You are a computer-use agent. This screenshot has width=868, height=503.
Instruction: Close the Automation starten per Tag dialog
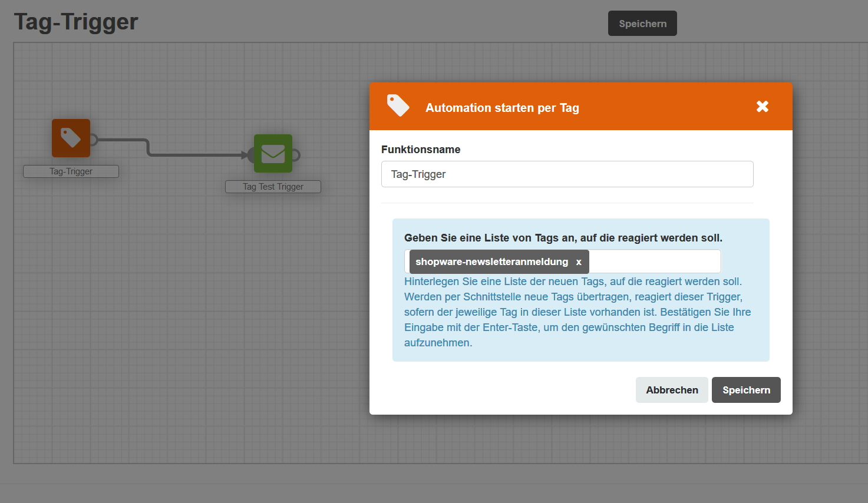763,107
